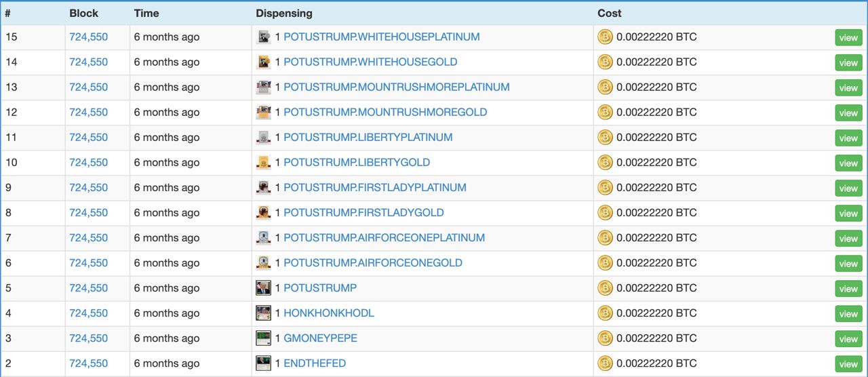Click the HONKHONKHODL asset thumbnail icon
Image resolution: width=868 pixels, height=377 pixels.
click(x=264, y=313)
